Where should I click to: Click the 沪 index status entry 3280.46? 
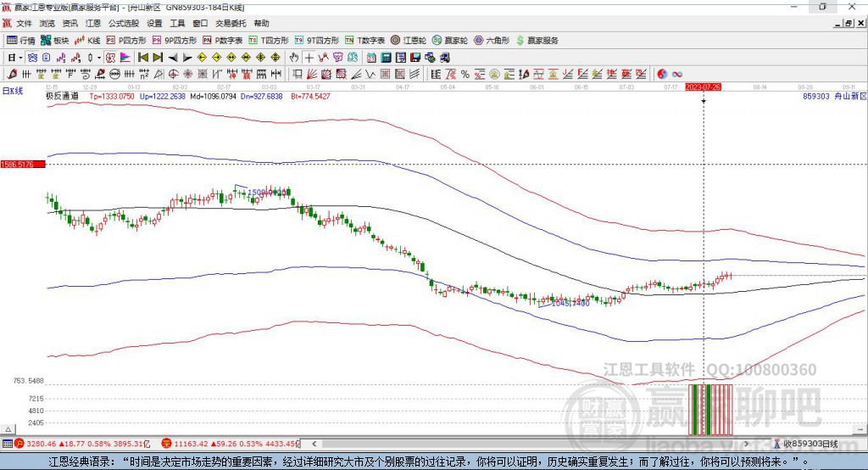point(82,444)
